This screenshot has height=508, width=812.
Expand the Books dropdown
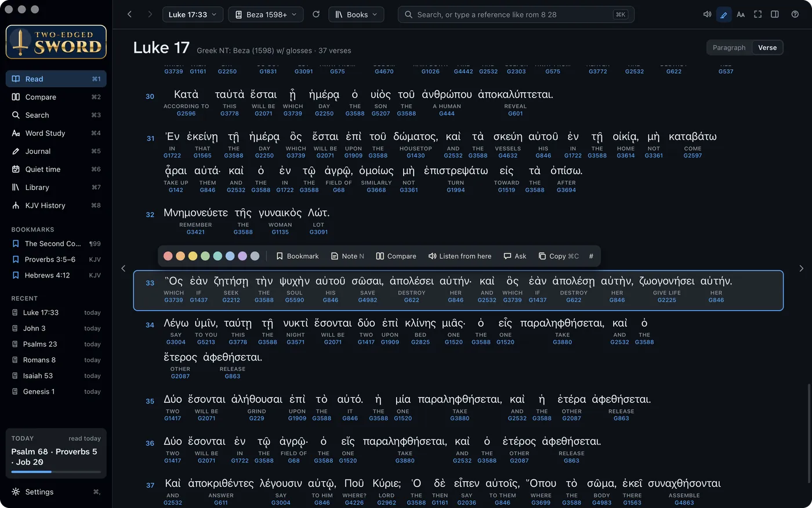(356, 15)
